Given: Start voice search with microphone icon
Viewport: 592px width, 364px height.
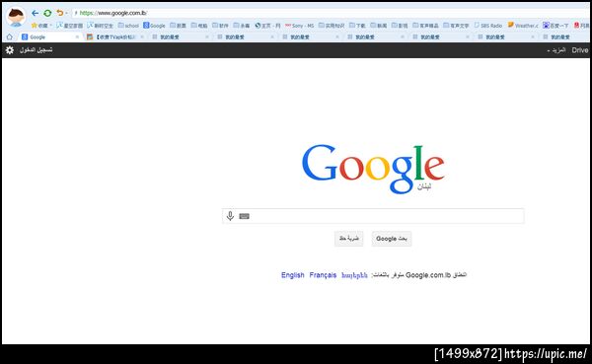Looking at the screenshot, I should (x=230, y=216).
